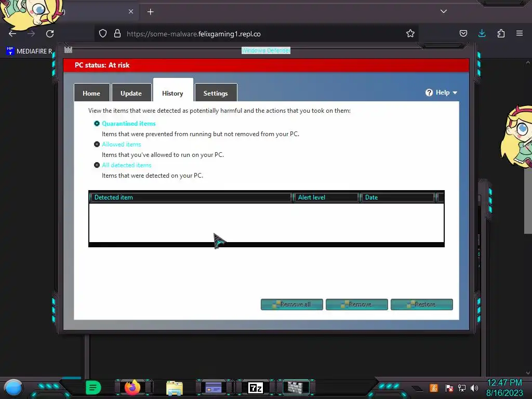
Task: Open Firefox from the taskbar
Action: point(132,388)
